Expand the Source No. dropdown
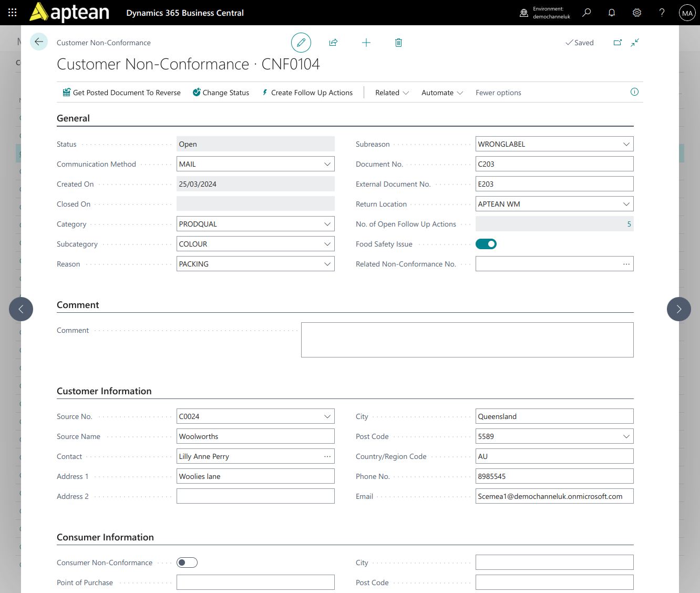This screenshot has width=700, height=593. 327,416
